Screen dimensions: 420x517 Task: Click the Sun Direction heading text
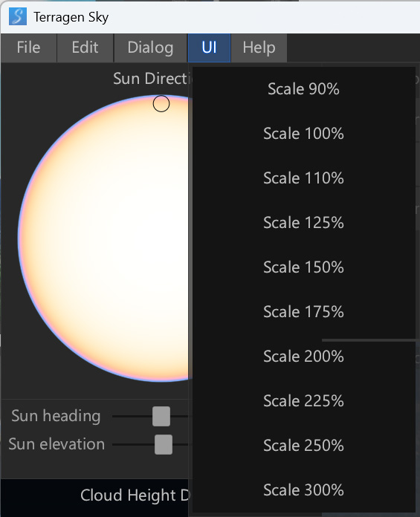pos(151,79)
